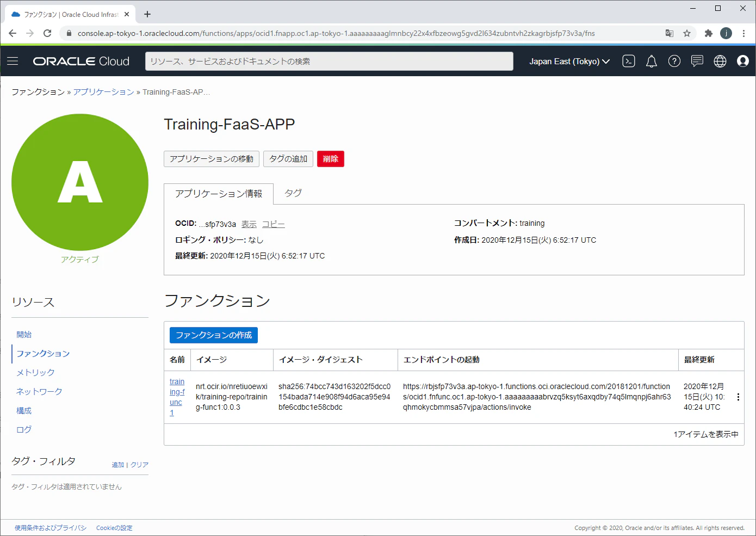Screen dimensions: 756x536
Task: Expand the Japan East (Tokyo) region dropdown
Action: 569,61
